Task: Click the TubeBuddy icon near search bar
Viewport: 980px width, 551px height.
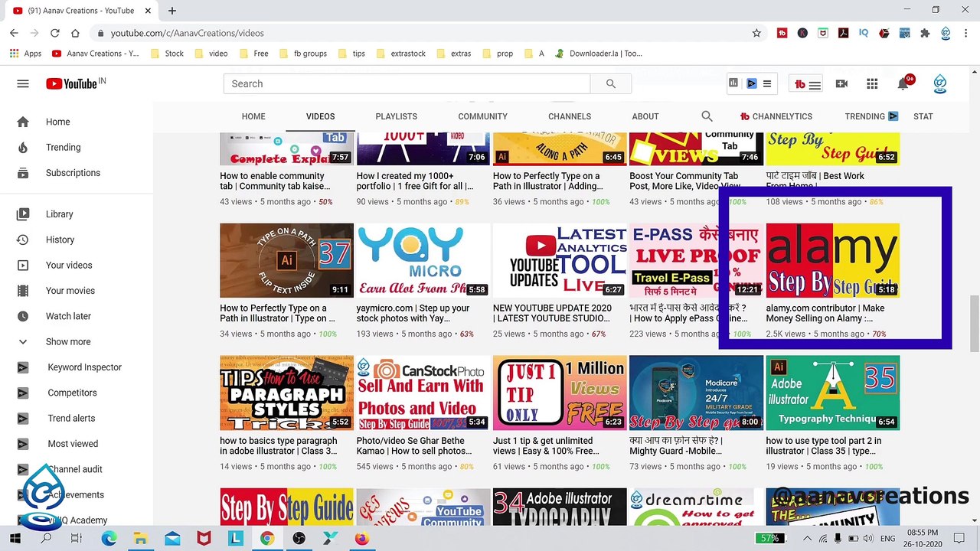Action: [799, 84]
